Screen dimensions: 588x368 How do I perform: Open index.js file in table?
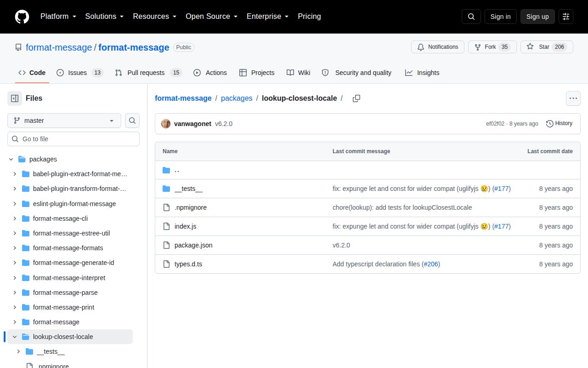tap(186, 226)
